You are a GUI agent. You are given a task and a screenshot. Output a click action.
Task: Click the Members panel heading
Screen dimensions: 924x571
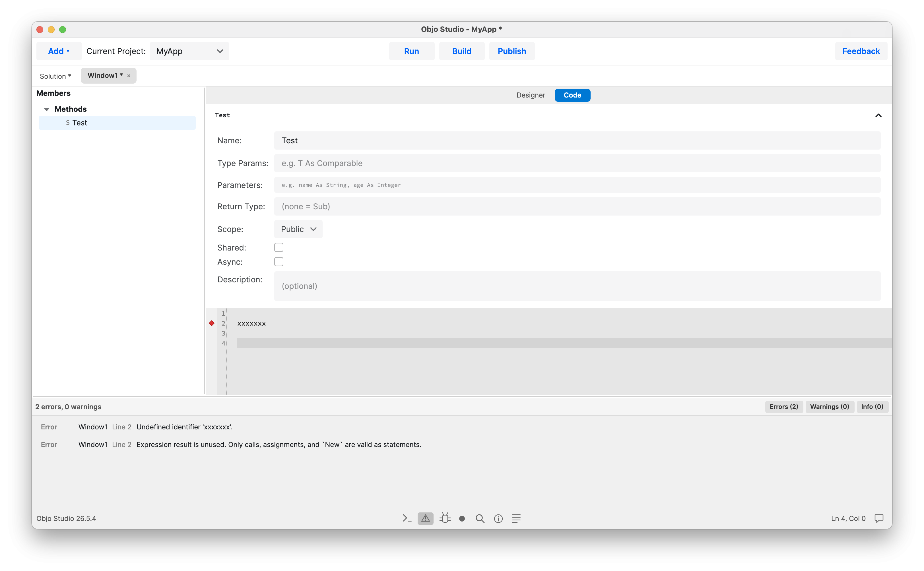53,93
